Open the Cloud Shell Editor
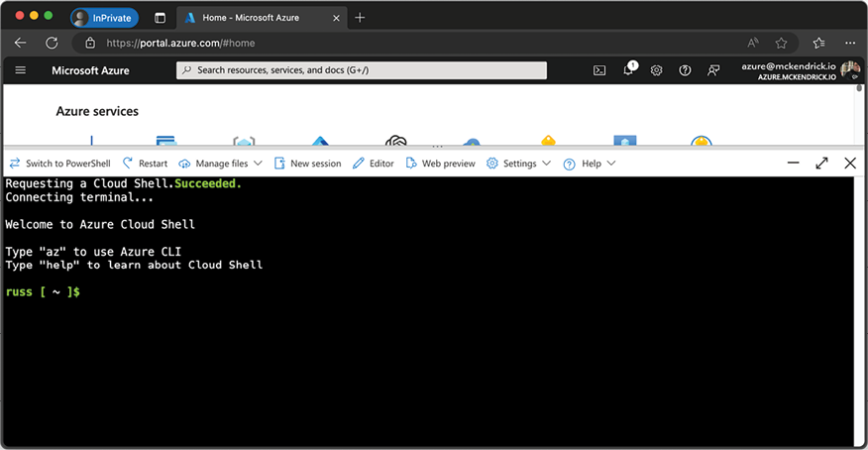 pos(374,164)
